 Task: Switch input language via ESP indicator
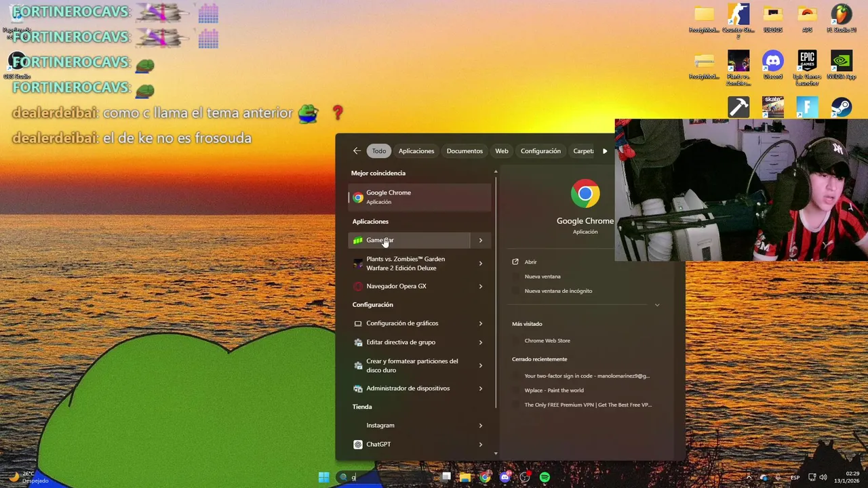coord(795,477)
